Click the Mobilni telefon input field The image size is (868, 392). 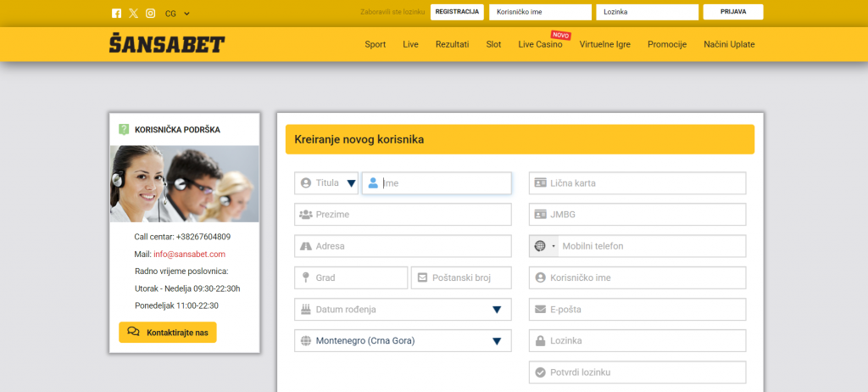(652, 246)
